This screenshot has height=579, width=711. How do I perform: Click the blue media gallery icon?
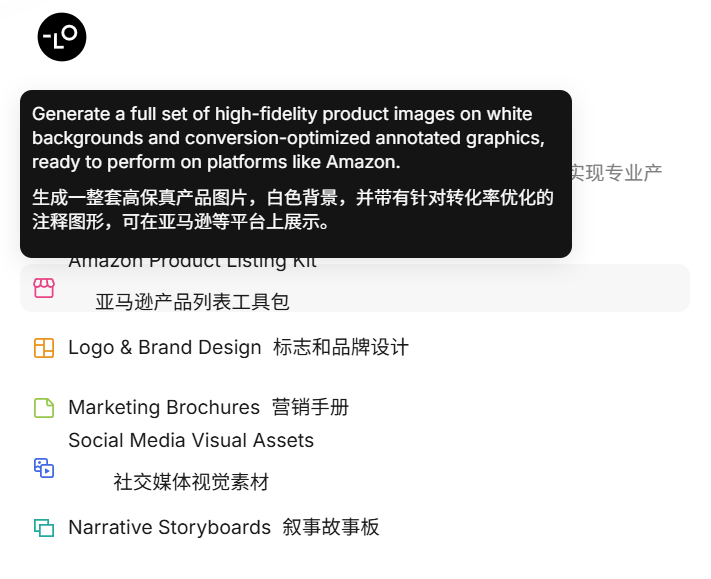pyautogui.click(x=44, y=467)
